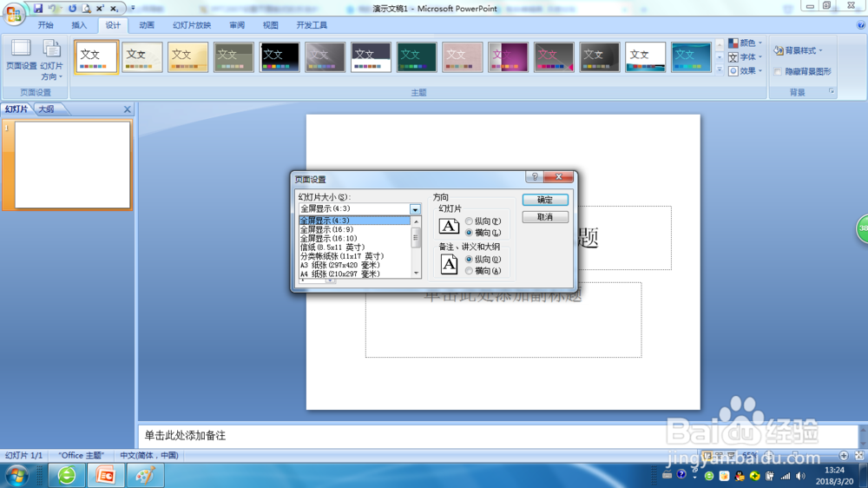868x488 pixels.
Task: Click the Undo icon in quick access toolbar
Action: 52,9
